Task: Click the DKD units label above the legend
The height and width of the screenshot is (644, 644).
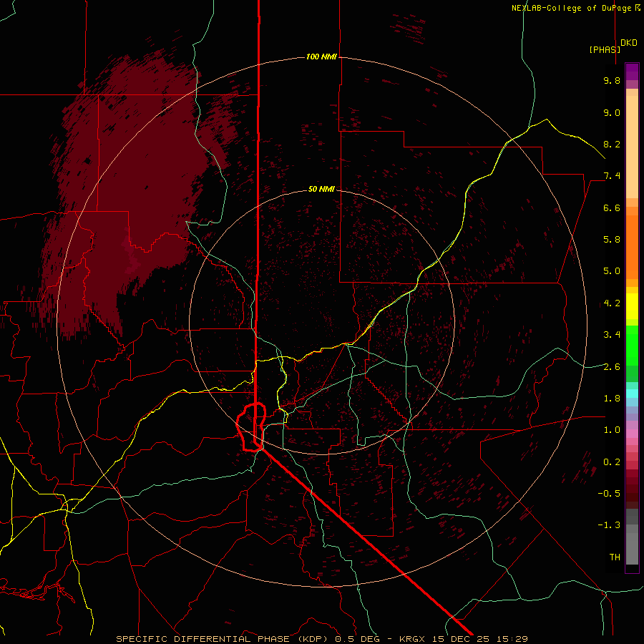Action: click(x=629, y=43)
